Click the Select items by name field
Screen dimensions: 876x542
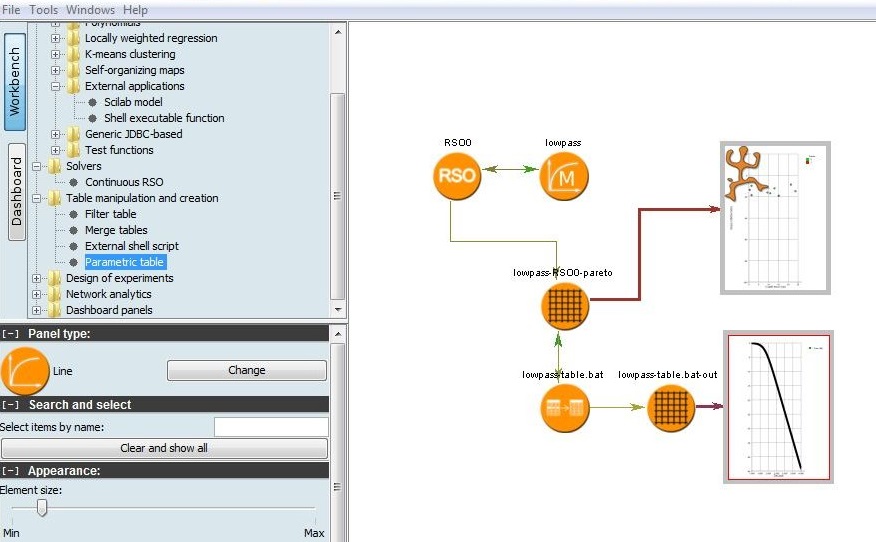point(271,427)
